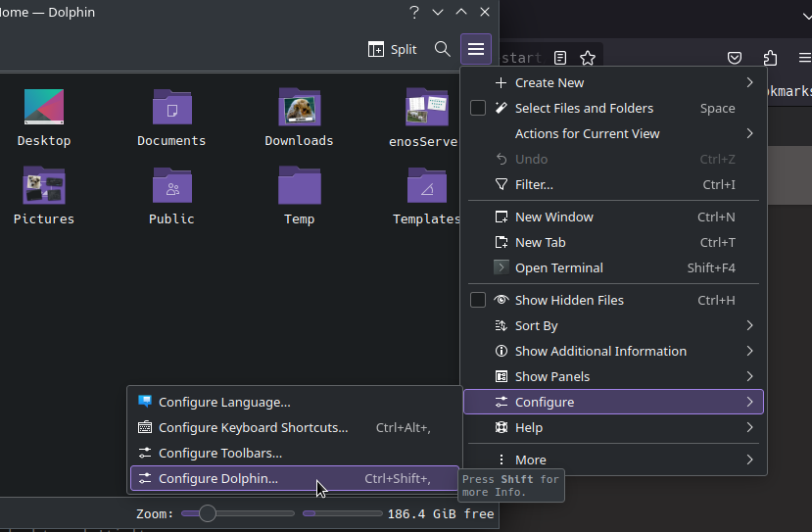Screen dimensions: 812x532
Task: Click the Open Terminal icon
Action: pos(502,267)
